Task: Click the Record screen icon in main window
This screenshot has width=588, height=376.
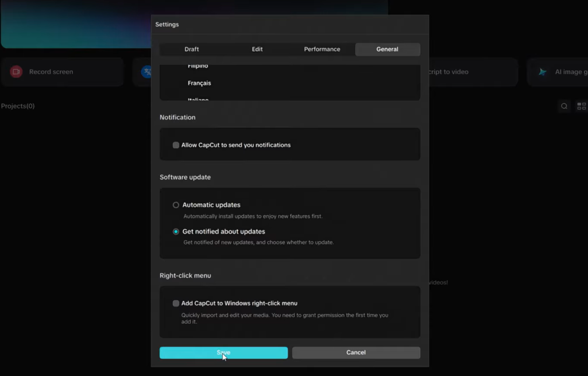Action: (16, 72)
